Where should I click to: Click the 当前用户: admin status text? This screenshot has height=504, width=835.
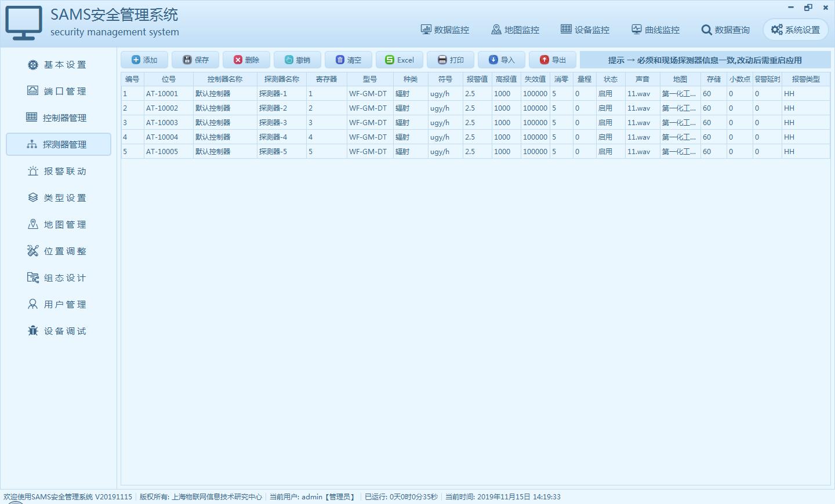click(313, 496)
